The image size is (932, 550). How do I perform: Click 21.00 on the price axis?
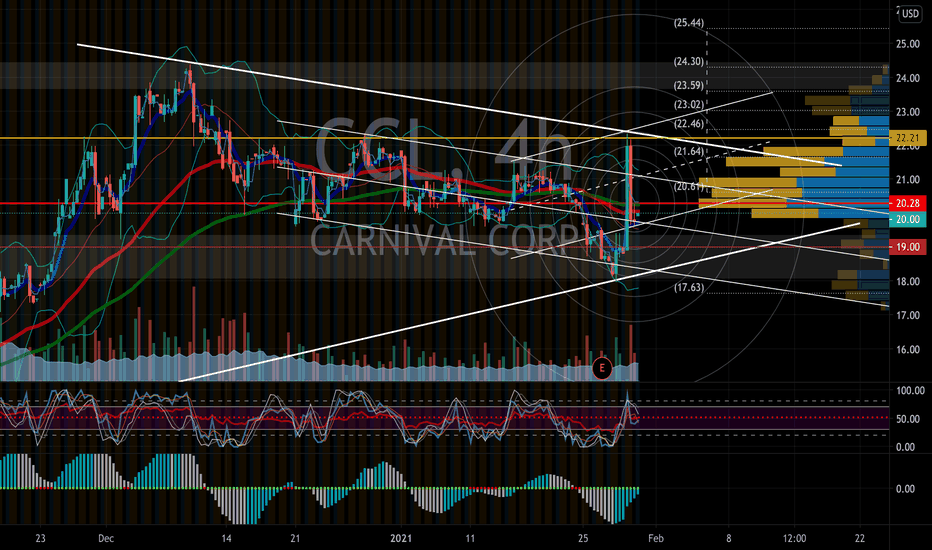click(908, 180)
